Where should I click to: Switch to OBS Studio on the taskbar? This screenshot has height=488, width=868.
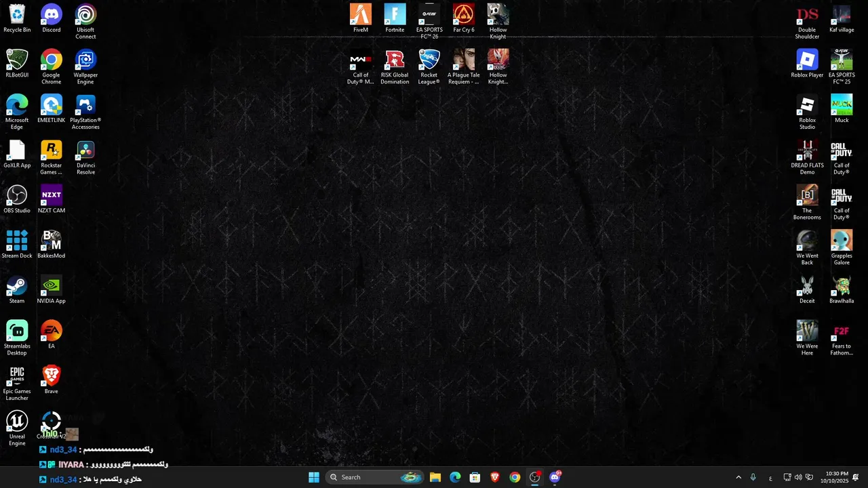535,477
